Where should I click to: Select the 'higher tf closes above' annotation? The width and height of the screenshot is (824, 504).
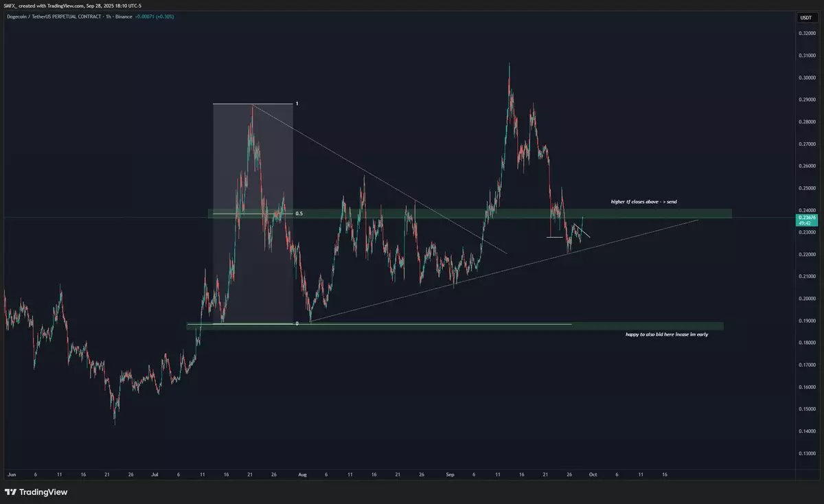[643, 202]
